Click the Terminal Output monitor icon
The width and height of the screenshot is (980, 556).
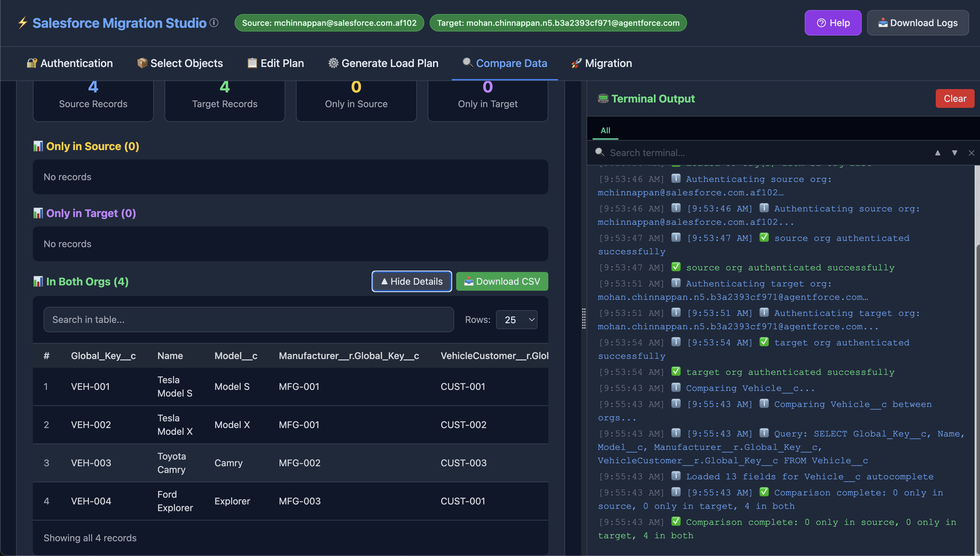click(x=603, y=98)
